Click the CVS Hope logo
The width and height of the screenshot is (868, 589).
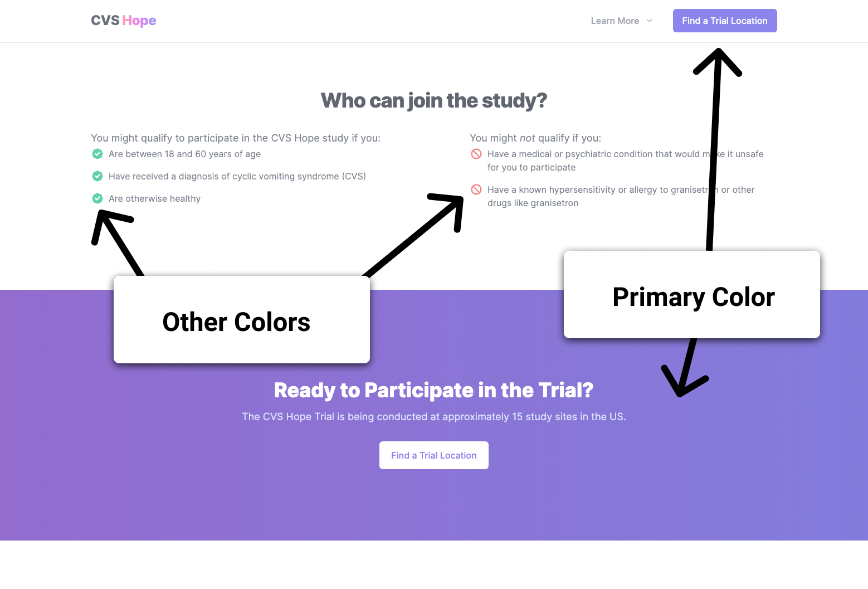pos(123,21)
